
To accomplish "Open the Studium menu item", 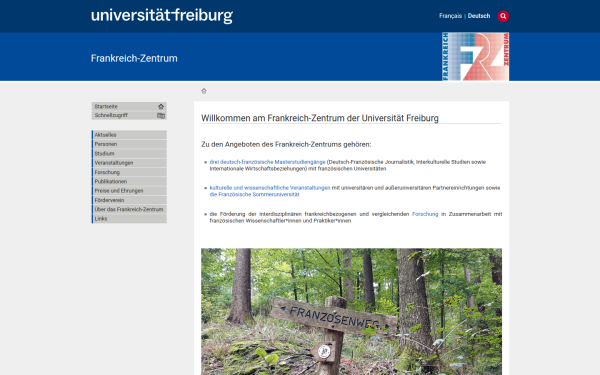I will click(x=129, y=153).
